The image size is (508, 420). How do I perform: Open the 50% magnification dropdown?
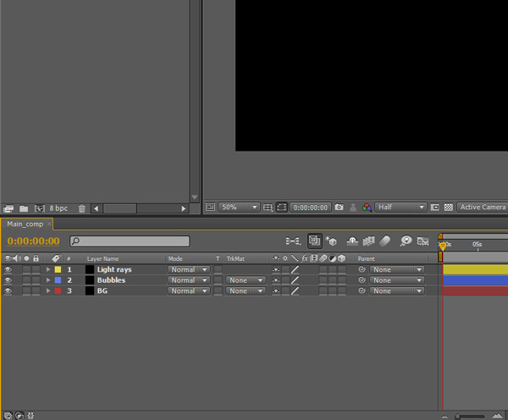(239, 207)
